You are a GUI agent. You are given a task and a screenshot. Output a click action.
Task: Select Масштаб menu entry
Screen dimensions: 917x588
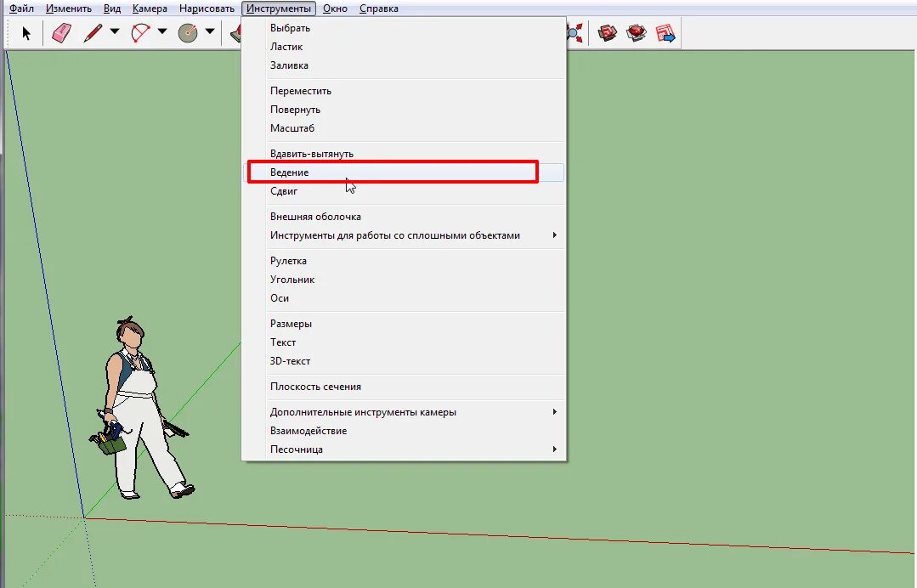point(404,128)
